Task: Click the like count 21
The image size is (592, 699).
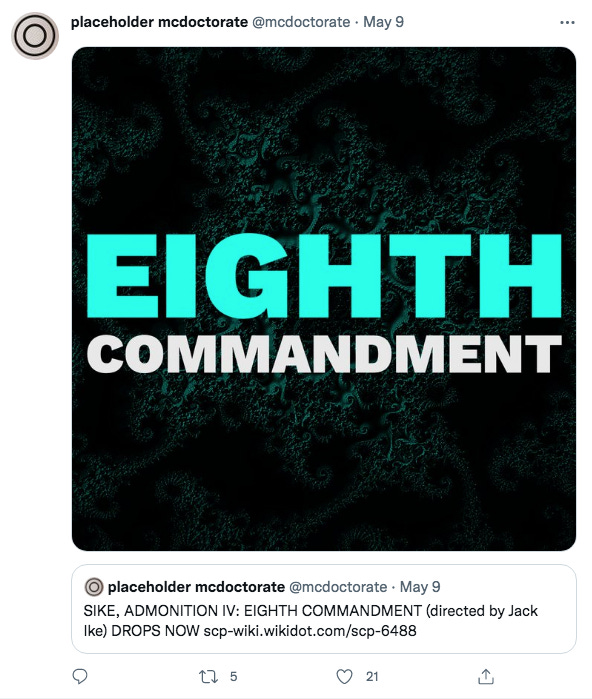Action: coord(372,677)
